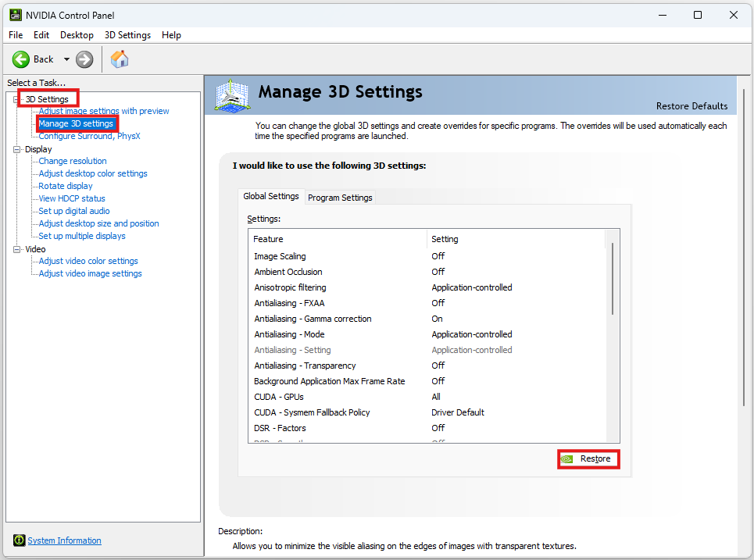Screen dimensions: 754x560
Task: Select the Anisotropic filtering feature row
Action: pyautogui.click(x=427, y=287)
